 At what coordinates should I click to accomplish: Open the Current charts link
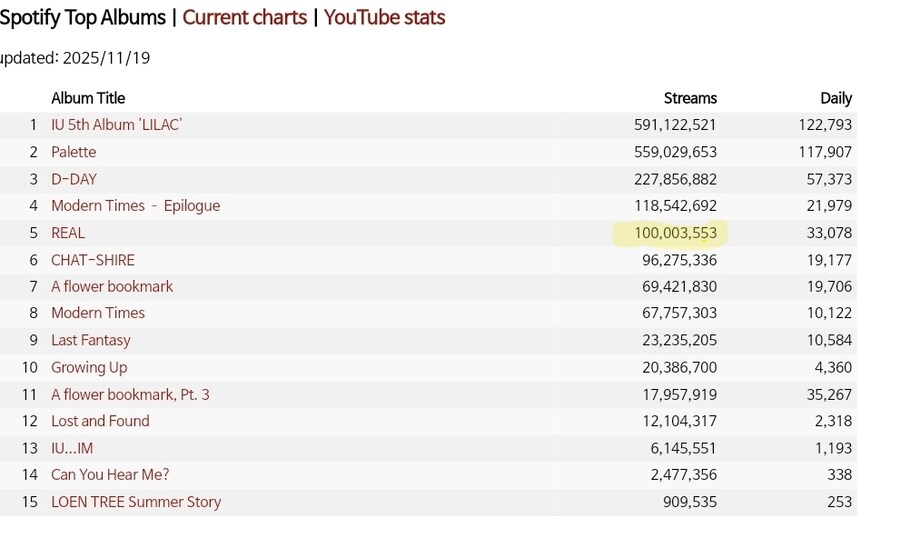point(244,17)
